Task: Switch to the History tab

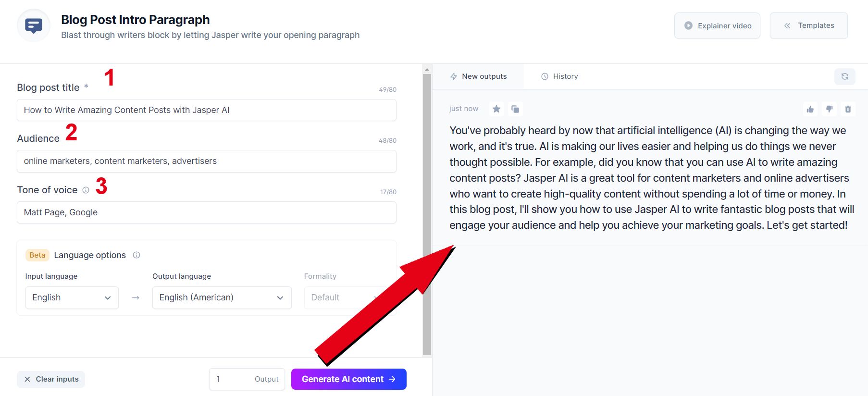Action: [x=559, y=76]
